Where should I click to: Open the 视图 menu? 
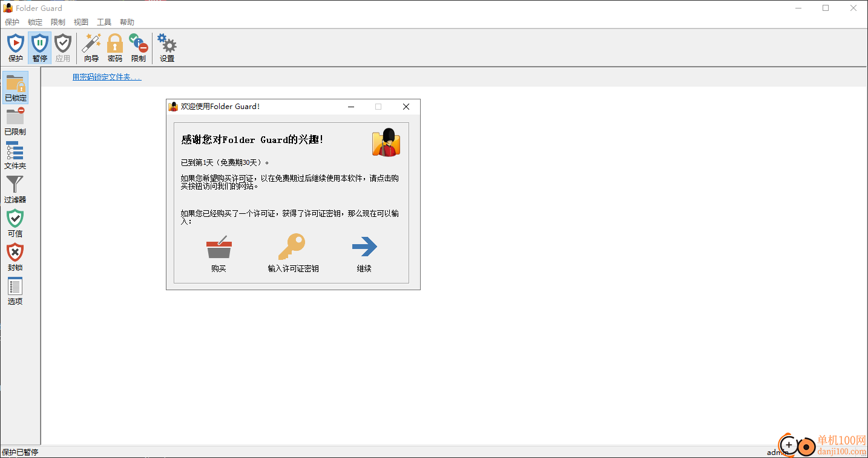click(x=81, y=22)
